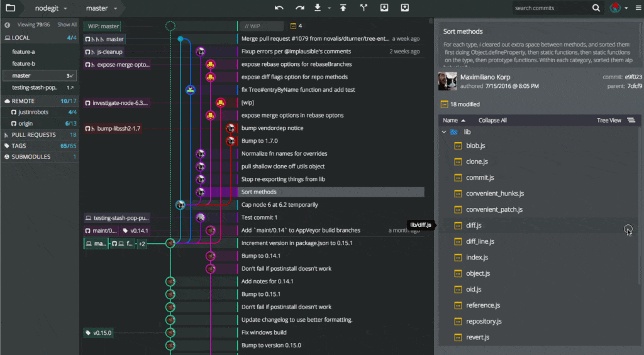Sort files by Name column
The height and width of the screenshot is (355, 644).
coord(454,120)
